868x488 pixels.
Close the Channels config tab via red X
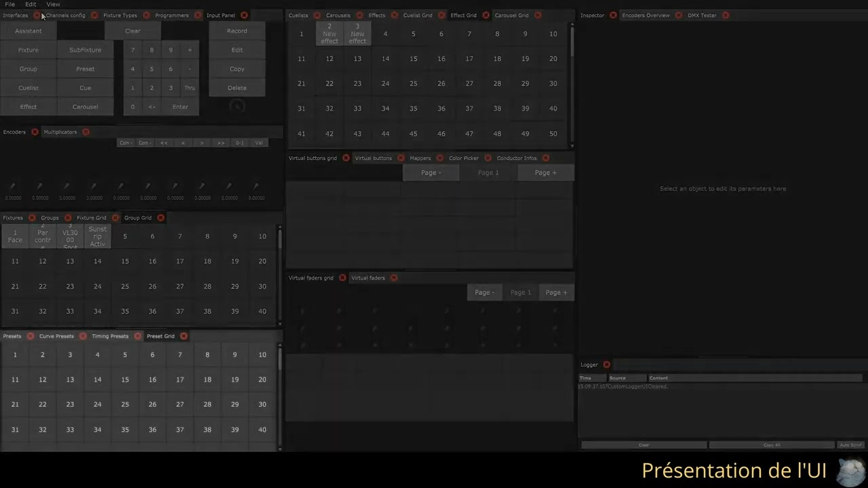[94, 15]
